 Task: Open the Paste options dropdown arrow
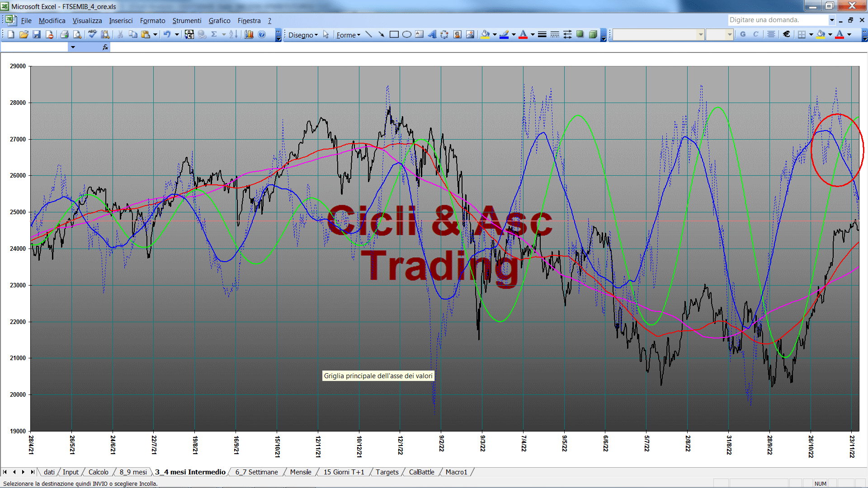(155, 34)
